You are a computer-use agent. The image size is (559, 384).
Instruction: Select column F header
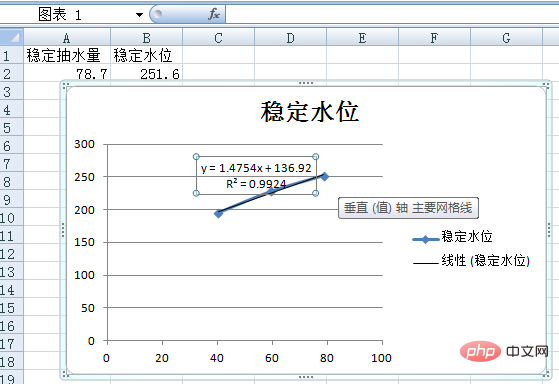pyautogui.click(x=434, y=37)
